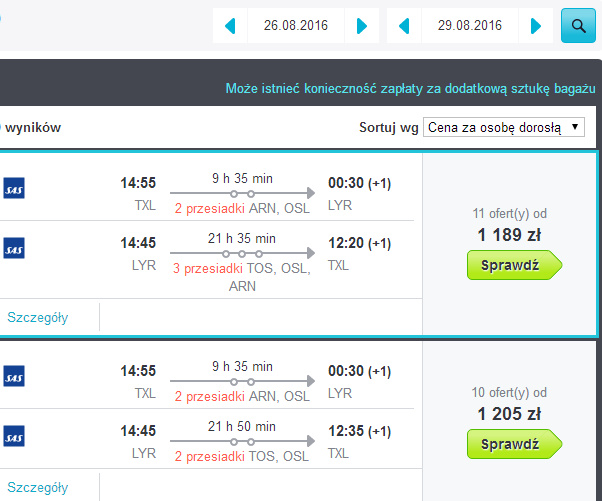Open the 'Cena za osobę dorosłą' sort dropdown
The width and height of the screenshot is (602, 501).
[504, 127]
